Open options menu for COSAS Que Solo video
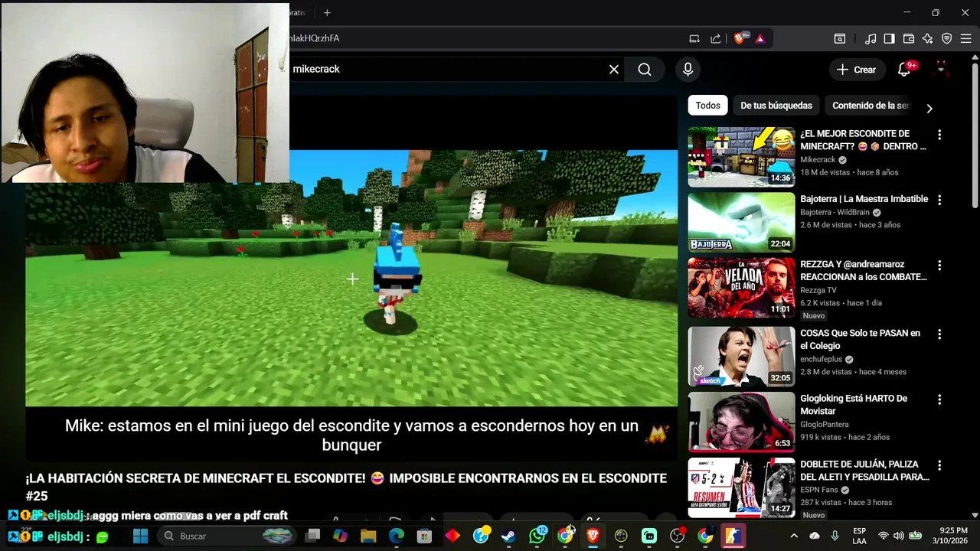 [x=939, y=334]
